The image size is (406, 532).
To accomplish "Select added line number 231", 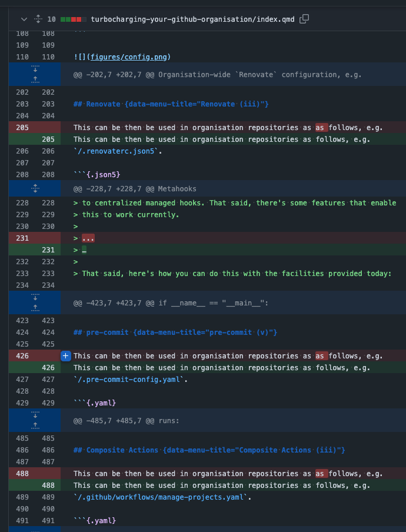I will (48, 250).
